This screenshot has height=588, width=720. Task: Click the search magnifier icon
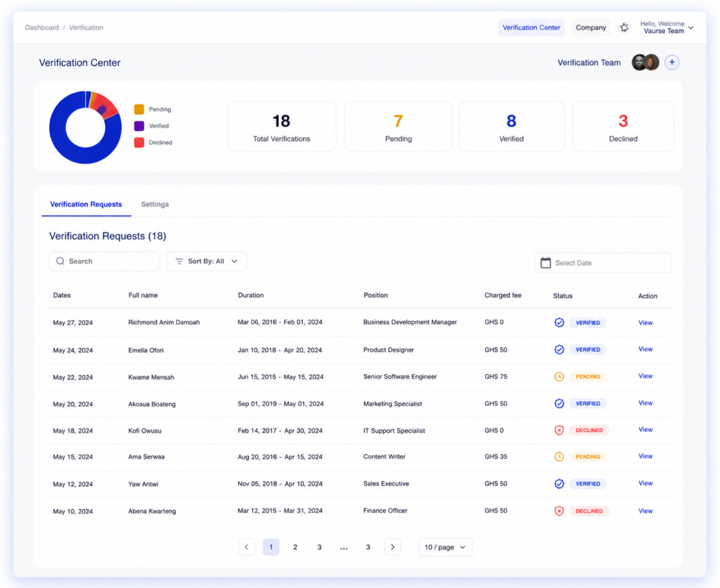(60, 261)
